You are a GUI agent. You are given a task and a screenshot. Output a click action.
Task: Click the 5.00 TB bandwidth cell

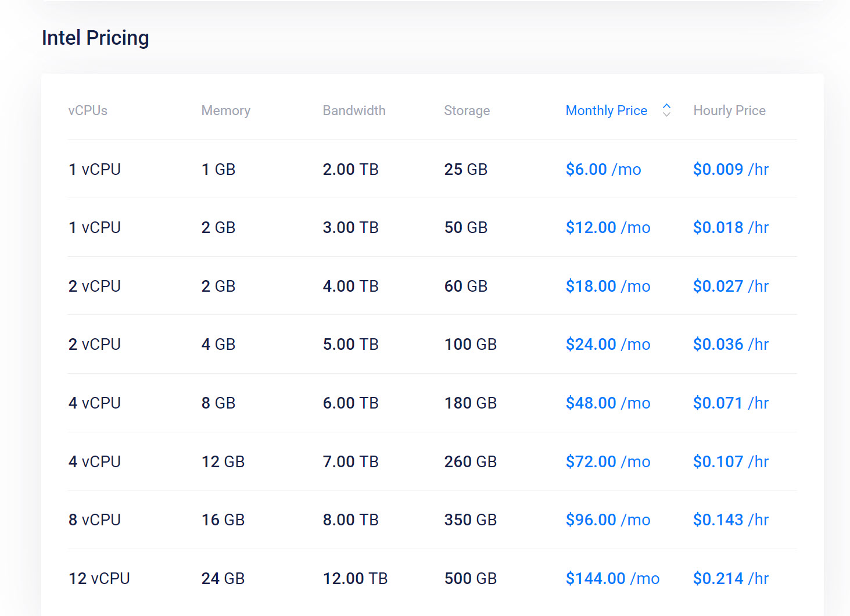pyautogui.click(x=350, y=344)
